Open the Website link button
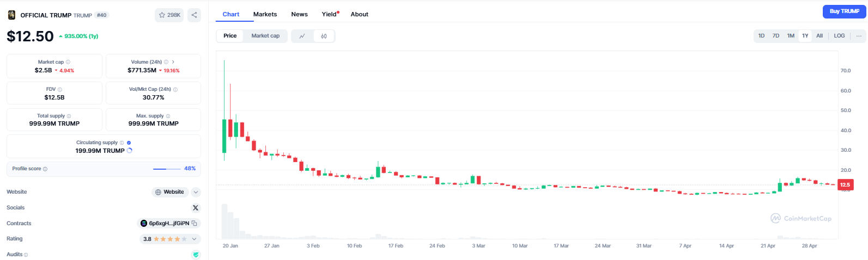 (x=169, y=192)
